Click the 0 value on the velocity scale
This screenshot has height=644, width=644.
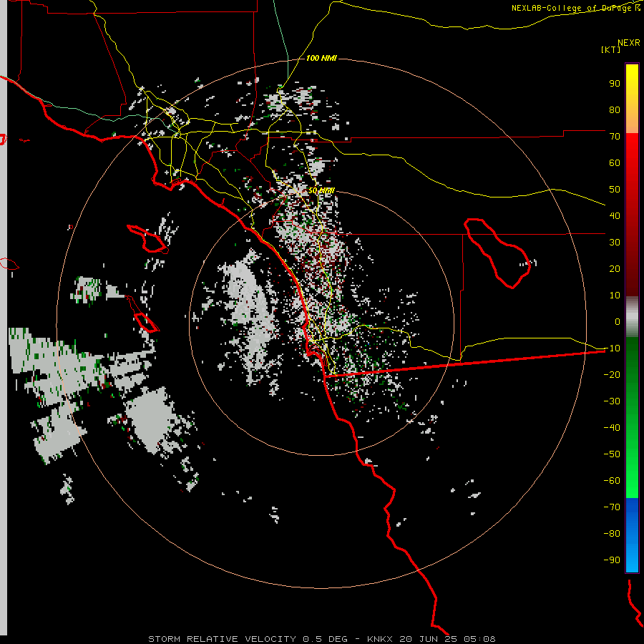click(618, 321)
